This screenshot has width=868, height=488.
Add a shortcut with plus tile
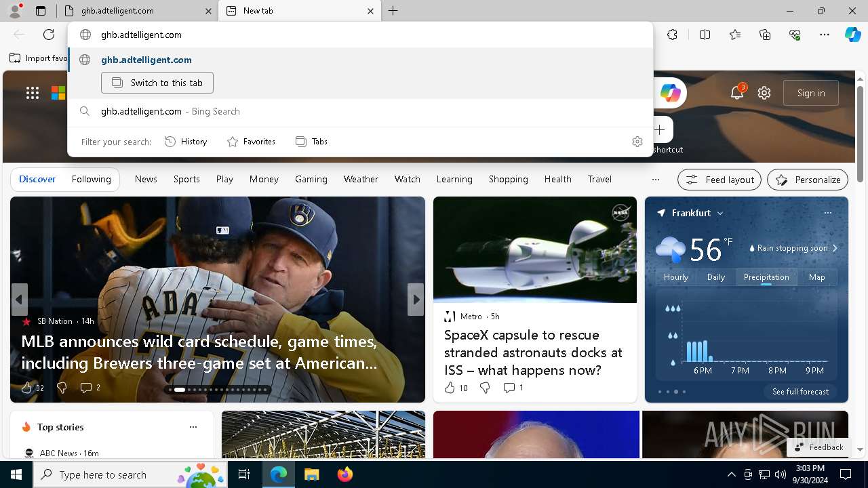coord(660,129)
